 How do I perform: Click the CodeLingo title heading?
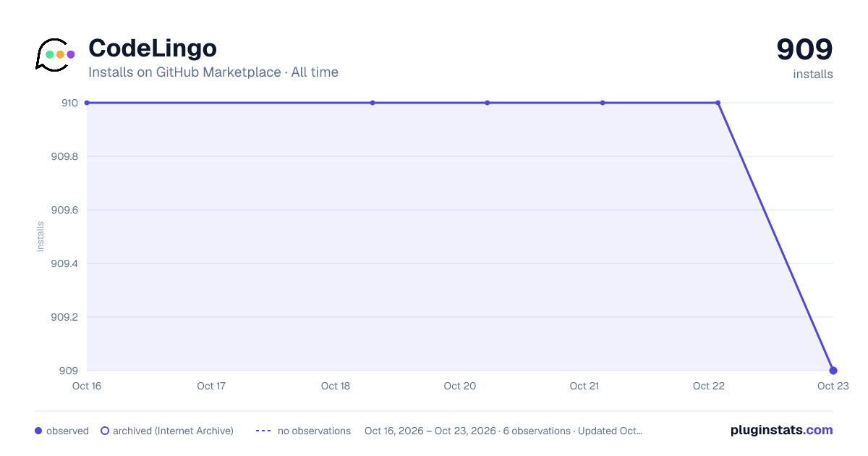[153, 48]
